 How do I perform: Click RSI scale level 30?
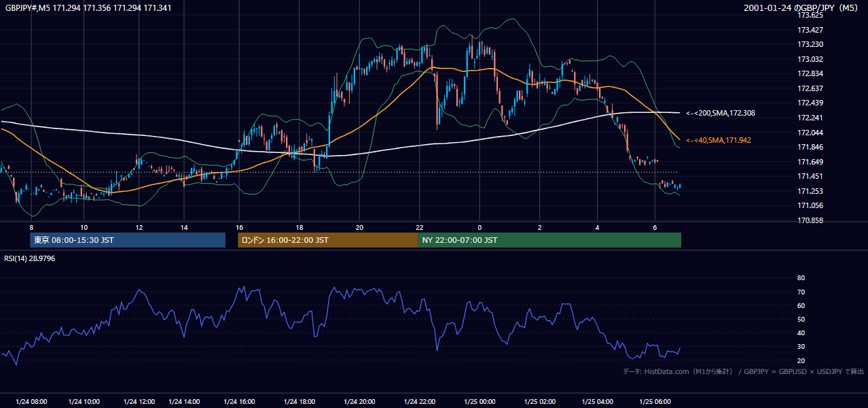click(801, 347)
